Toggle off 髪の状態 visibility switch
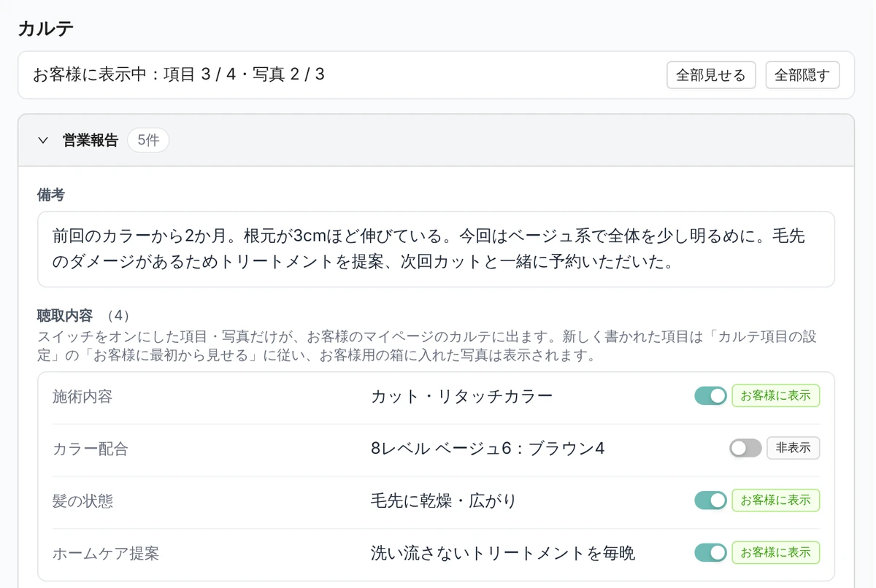Viewport: 876px width, 588px height. 710,500
